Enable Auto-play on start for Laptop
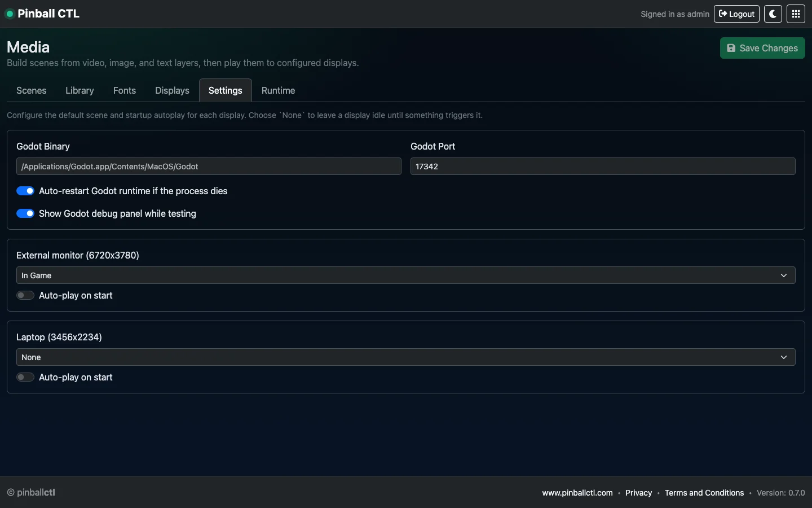The image size is (812, 508). click(25, 377)
